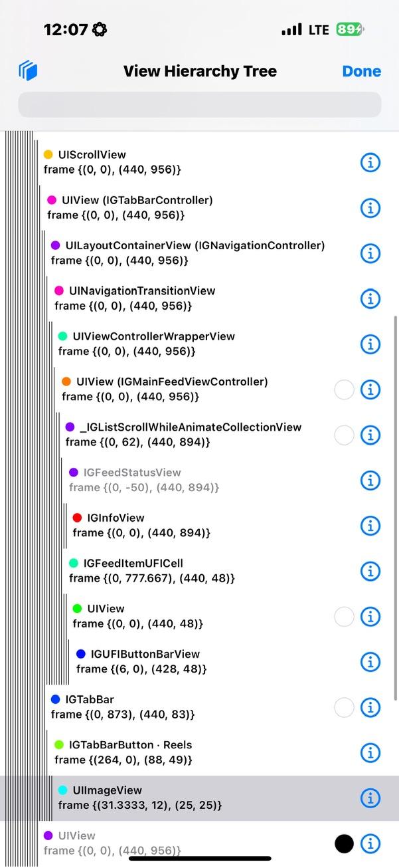The image size is (399, 868).
Task: Click the orange color dot beside UIScrollView
Action: (48, 154)
